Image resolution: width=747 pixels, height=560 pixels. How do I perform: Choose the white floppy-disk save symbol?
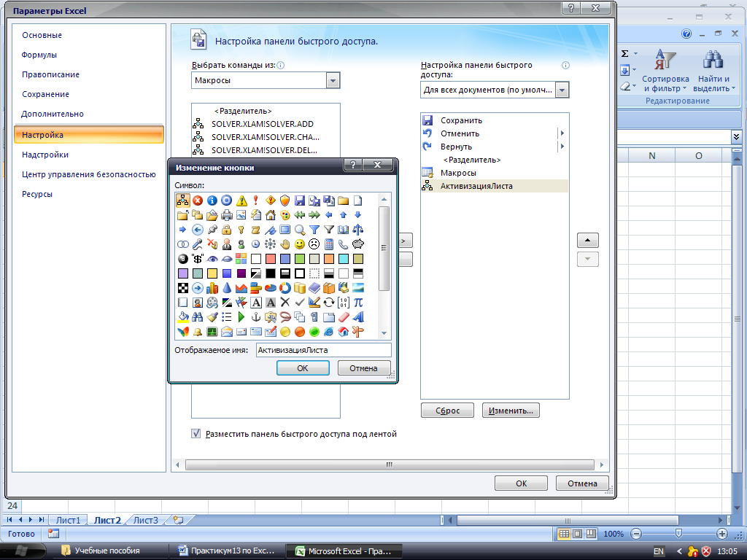300,201
